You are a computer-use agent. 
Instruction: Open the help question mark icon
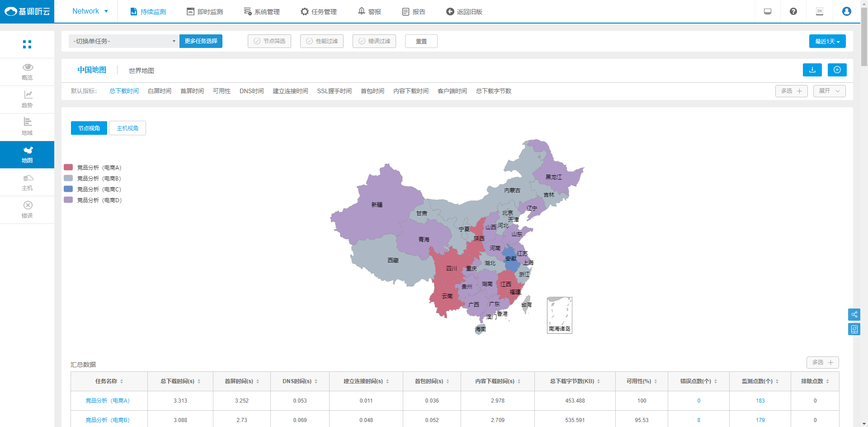pos(793,11)
